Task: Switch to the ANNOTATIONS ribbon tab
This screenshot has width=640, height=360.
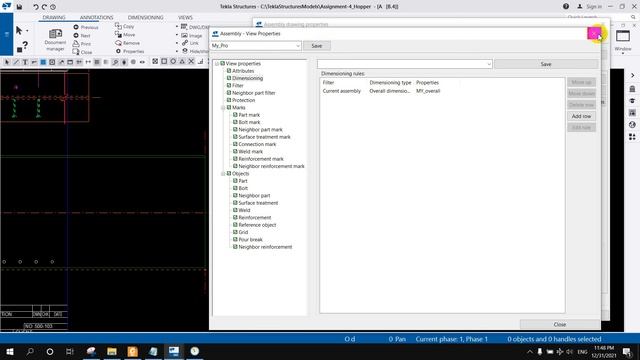Action: pyautogui.click(x=96, y=18)
